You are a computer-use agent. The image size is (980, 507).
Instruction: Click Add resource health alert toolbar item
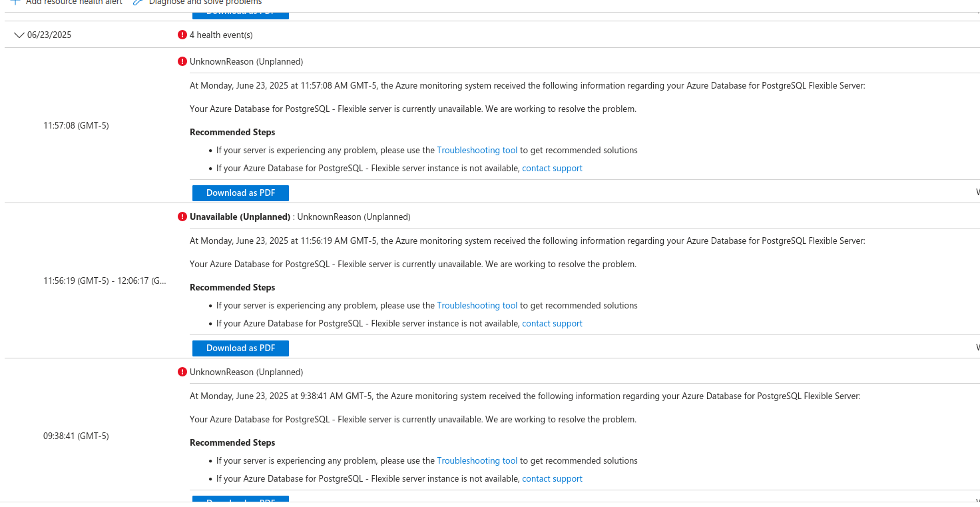coord(67,3)
